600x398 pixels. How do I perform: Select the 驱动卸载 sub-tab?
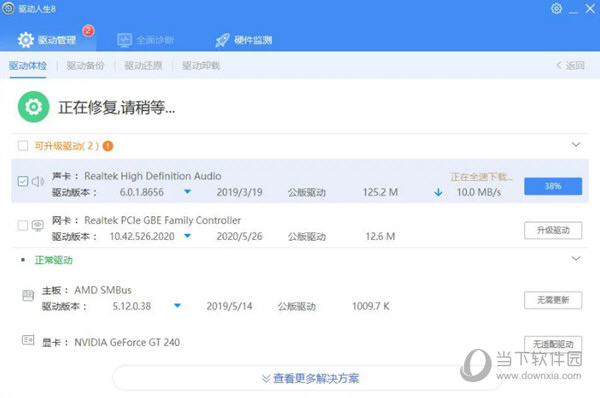click(201, 65)
